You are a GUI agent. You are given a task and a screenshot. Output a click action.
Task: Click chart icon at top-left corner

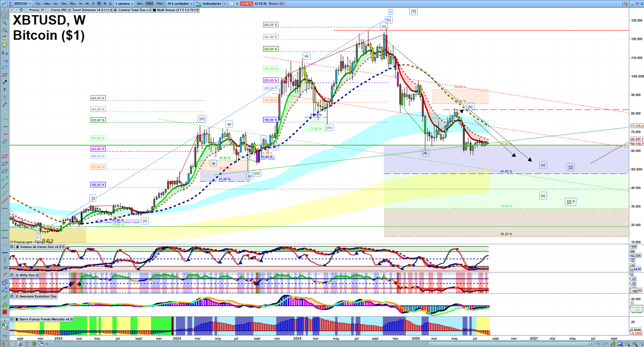click(x=4, y=4)
